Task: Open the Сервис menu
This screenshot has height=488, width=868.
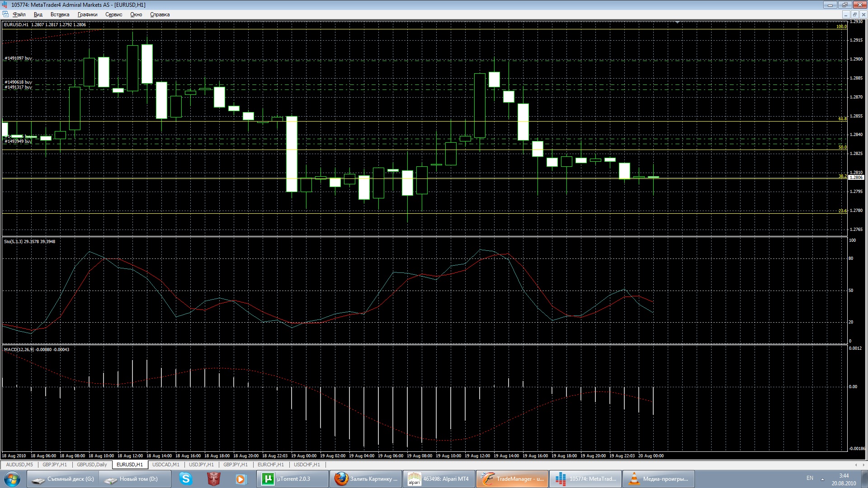Action: click(113, 14)
